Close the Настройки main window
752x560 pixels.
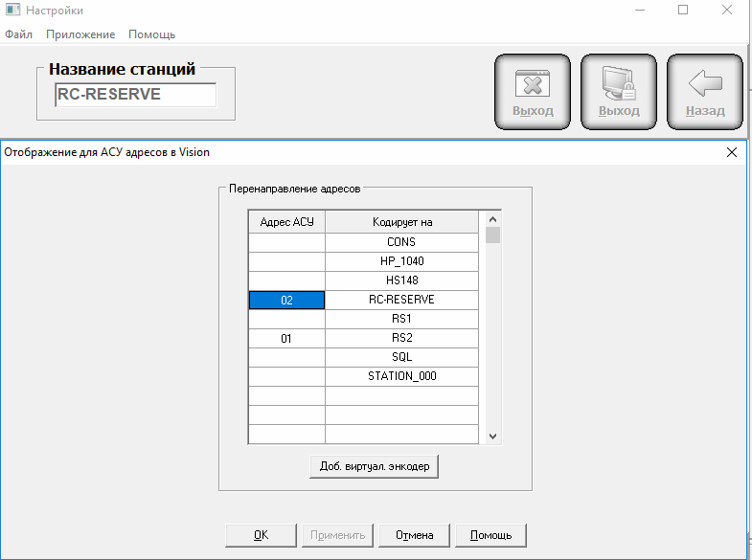tap(726, 10)
